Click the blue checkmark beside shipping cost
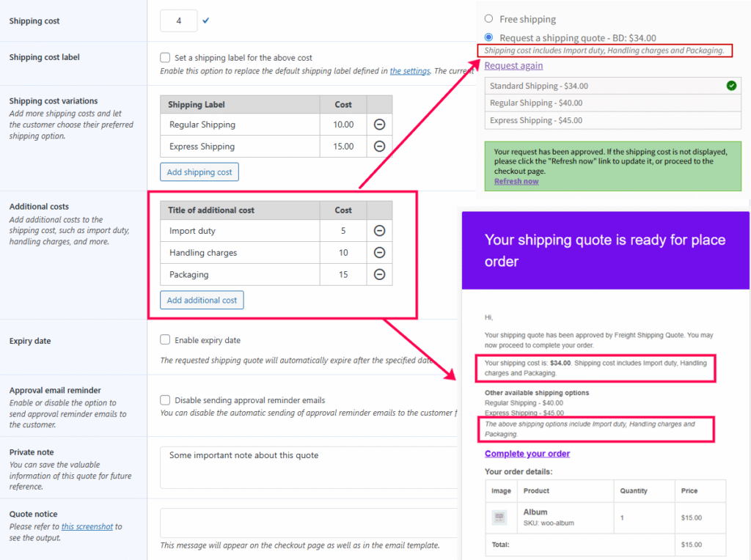751x560 pixels. click(205, 21)
